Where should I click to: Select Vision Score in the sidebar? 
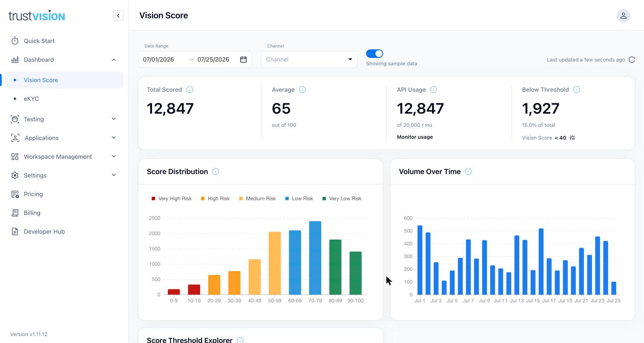pyautogui.click(x=64, y=80)
